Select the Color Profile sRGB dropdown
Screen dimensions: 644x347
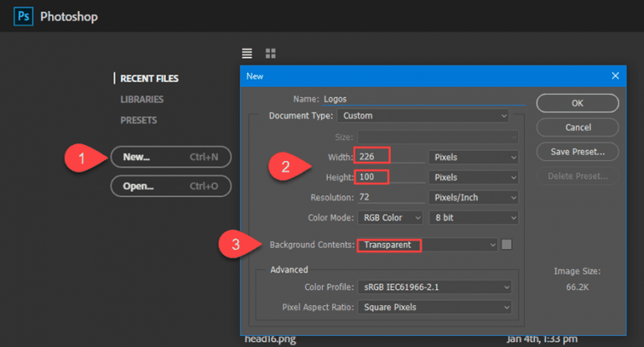(x=433, y=287)
